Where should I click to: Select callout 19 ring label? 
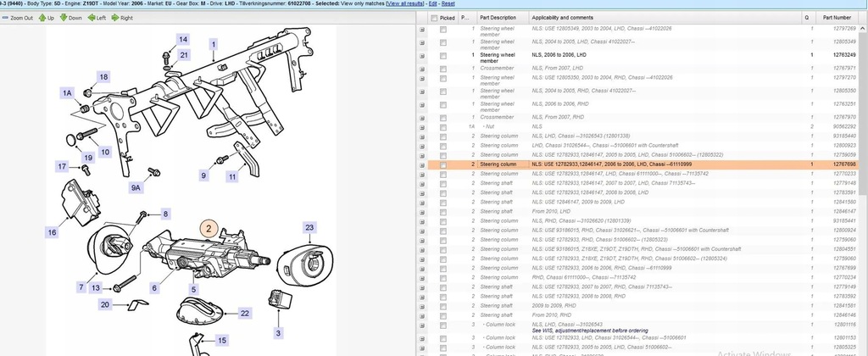click(x=88, y=158)
